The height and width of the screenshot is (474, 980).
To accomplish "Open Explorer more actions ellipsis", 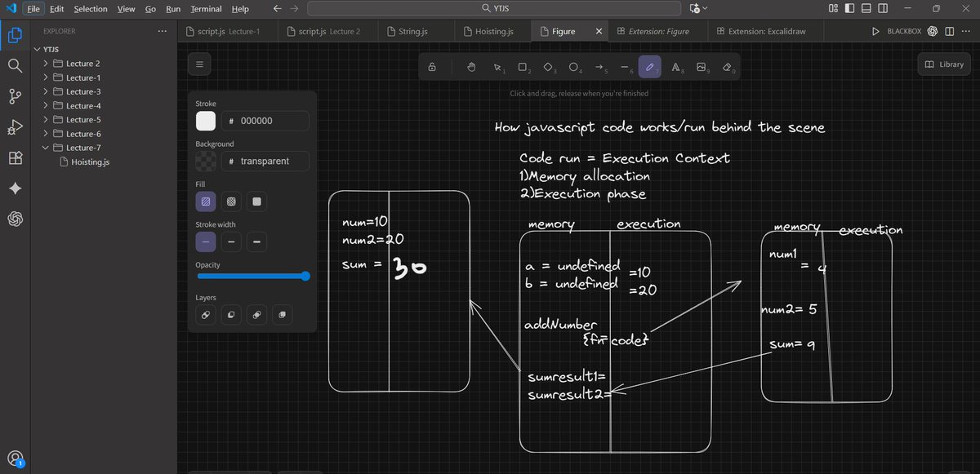I will (163, 31).
